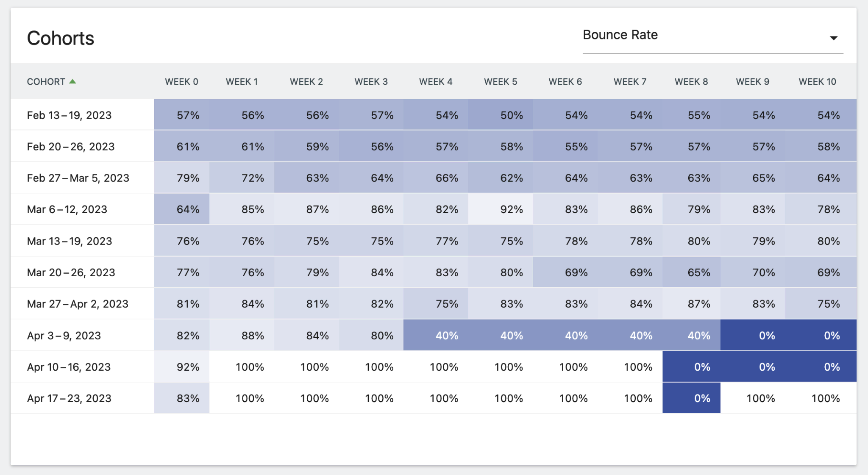The width and height of the screenshot is (868, 475).
Task: Click the WEEK 10 column header
Action: pos(817,81)
